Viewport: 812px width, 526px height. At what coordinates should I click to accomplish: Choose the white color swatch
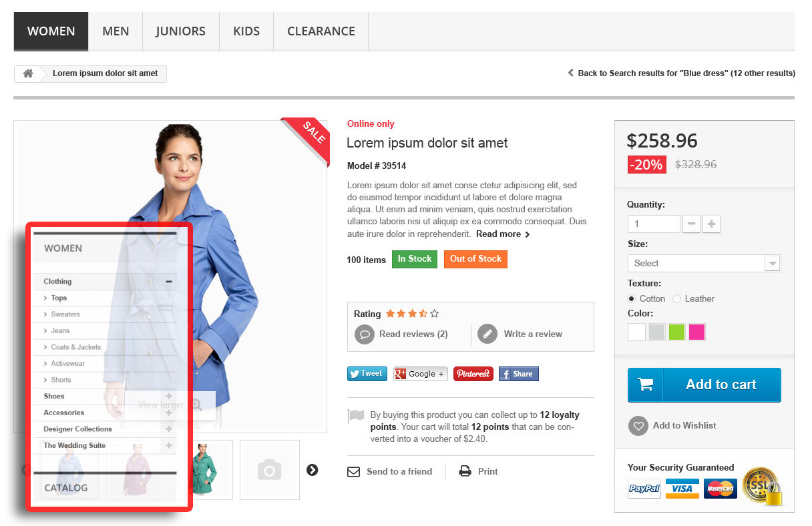[636, 332]
